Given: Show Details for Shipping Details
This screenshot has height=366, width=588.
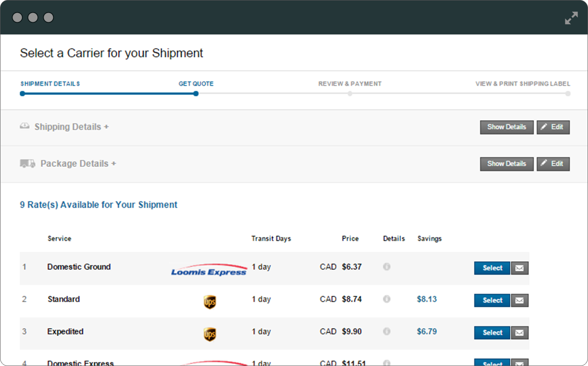Looking at the screenshot, I should (507, 127).
